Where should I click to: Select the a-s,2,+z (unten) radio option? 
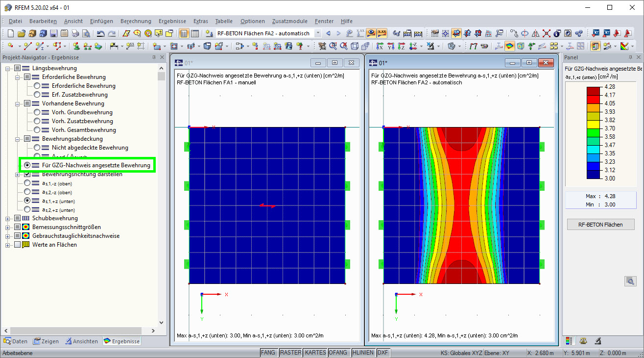(x=28, y=210)
